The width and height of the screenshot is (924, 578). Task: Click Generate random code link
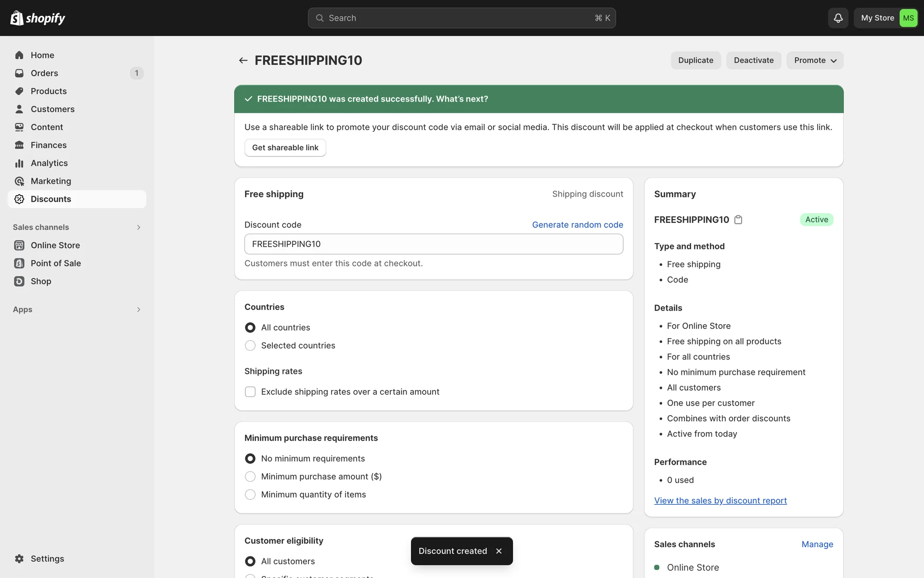coord(577,225)
